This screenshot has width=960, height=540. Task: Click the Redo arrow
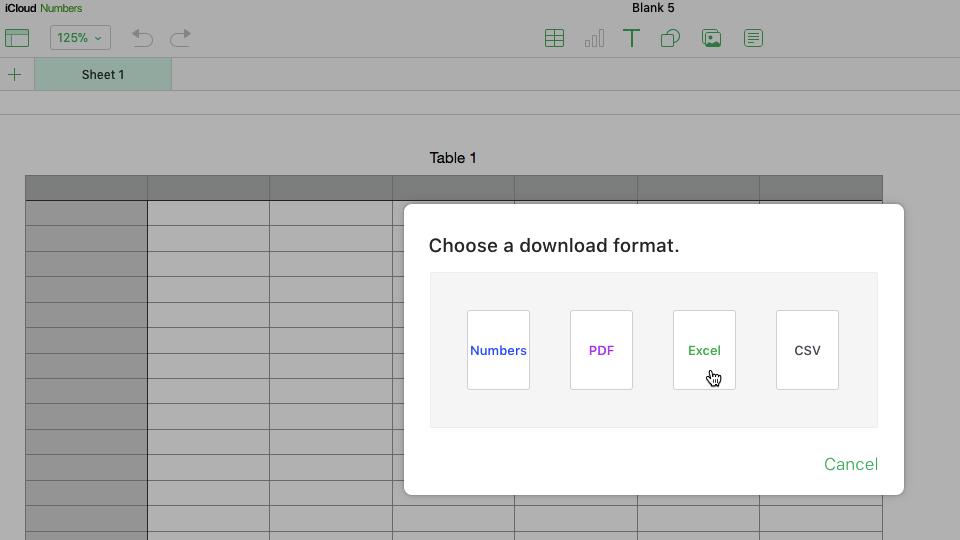pos(181,38)
